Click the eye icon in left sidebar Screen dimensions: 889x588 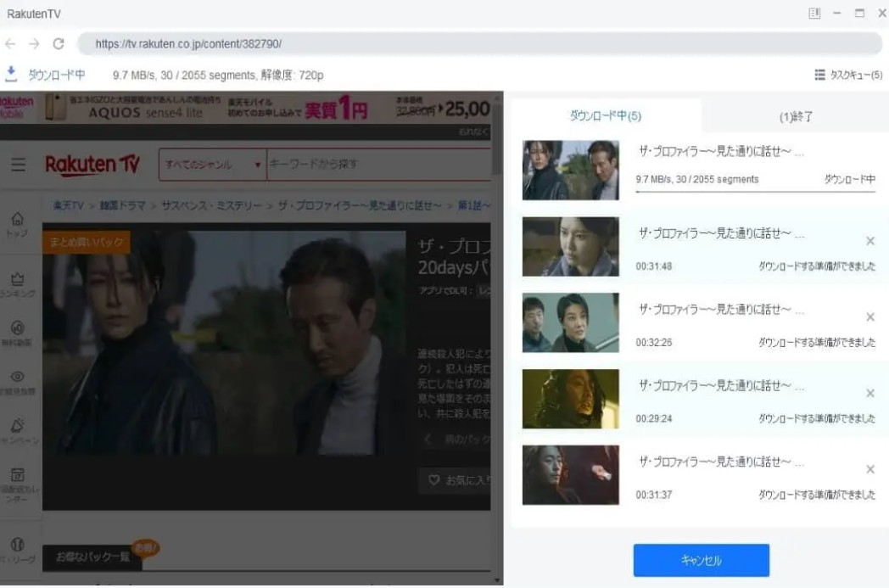click(17, 377)
